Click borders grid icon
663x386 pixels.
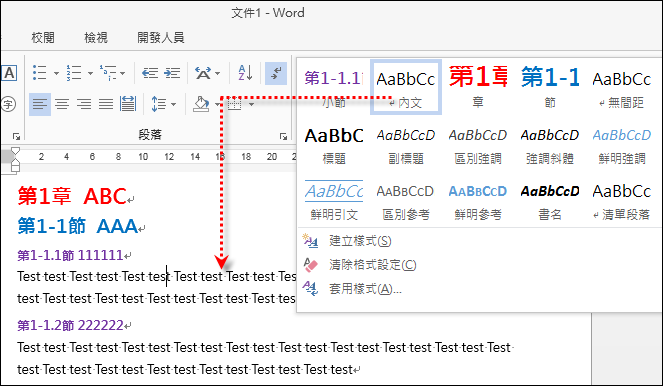[235, 104]
